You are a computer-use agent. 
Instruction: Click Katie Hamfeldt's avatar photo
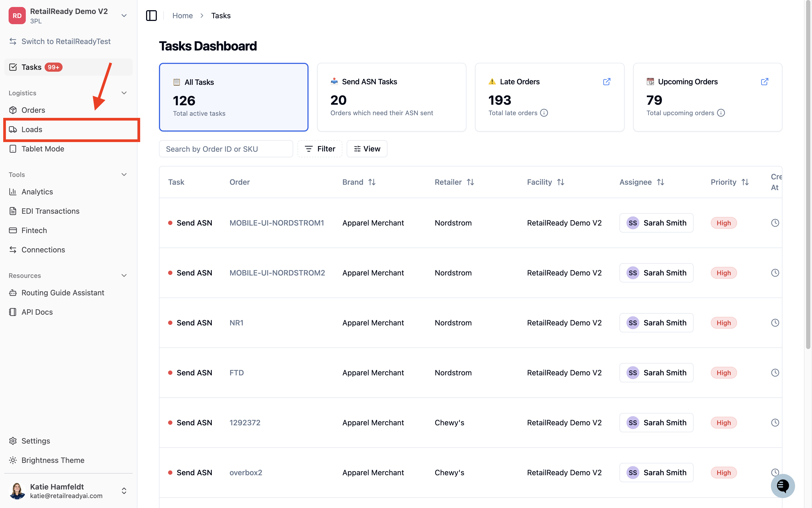click(x=17, y=491)
